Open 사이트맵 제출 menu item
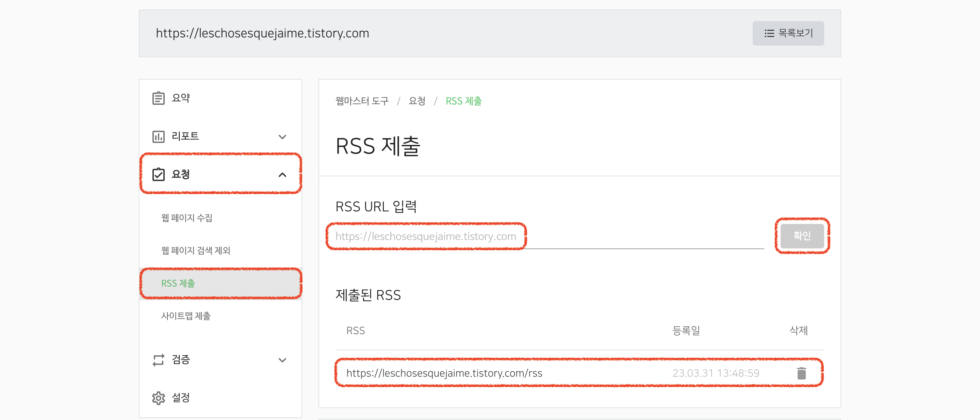The image size is (980, 420). pos(186,316)
